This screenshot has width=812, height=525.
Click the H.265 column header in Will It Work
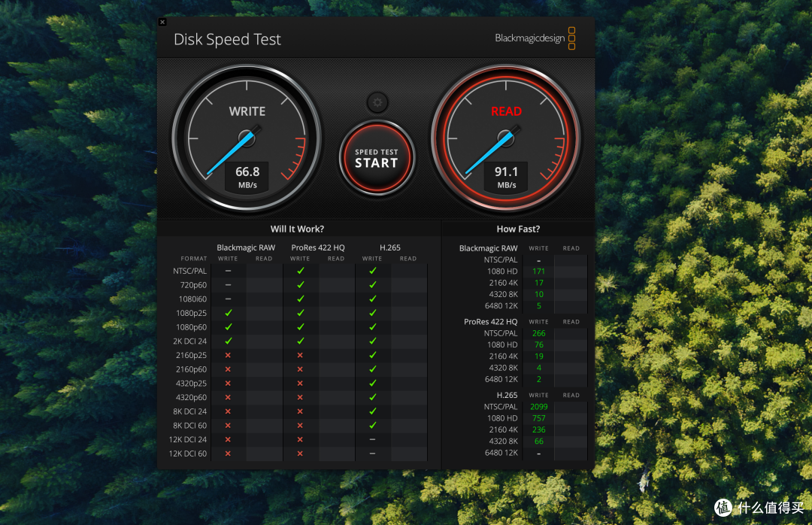coord(390,247)
